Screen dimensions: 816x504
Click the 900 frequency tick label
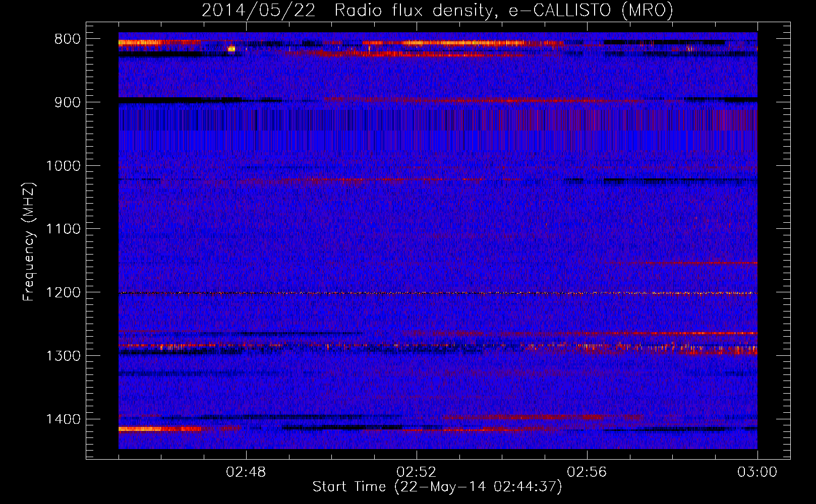click(x=68, y=102)
